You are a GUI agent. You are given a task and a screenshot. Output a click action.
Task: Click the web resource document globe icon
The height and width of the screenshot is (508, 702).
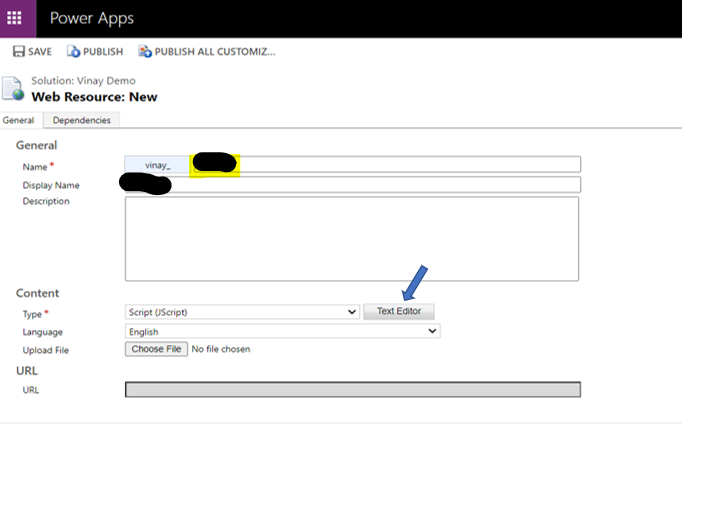click(13, 88)
